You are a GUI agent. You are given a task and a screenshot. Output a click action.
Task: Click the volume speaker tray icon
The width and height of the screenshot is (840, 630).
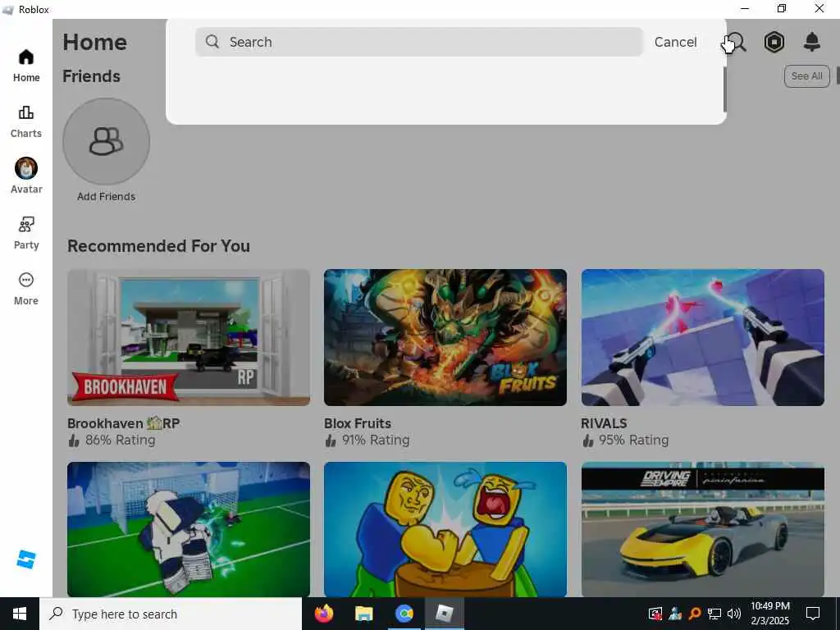[x=734, y=614]
